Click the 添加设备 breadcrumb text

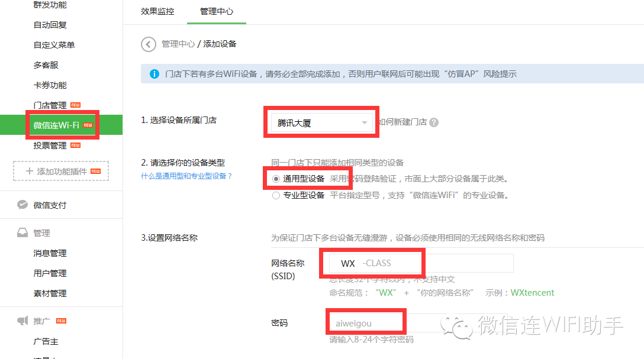point(220,44)
